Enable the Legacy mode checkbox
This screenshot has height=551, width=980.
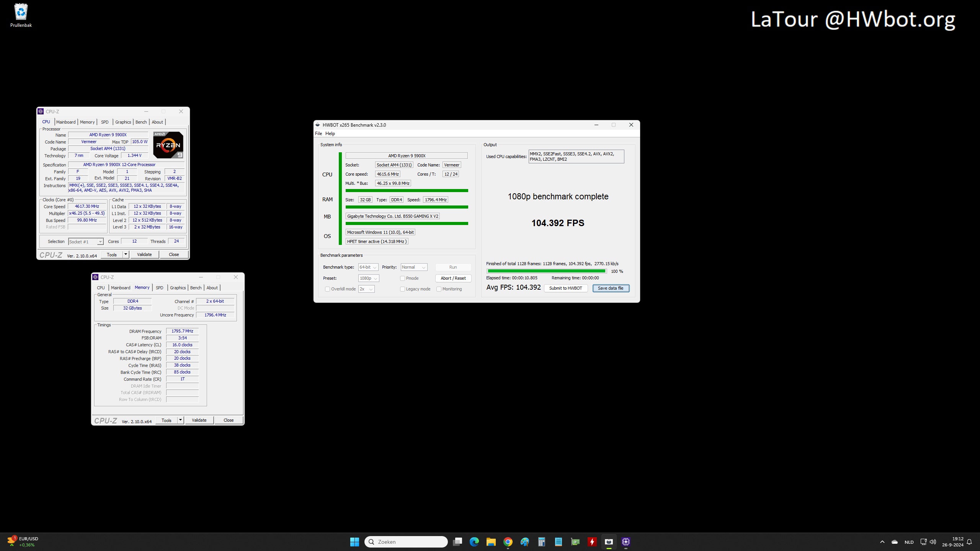tap(402, 289)
